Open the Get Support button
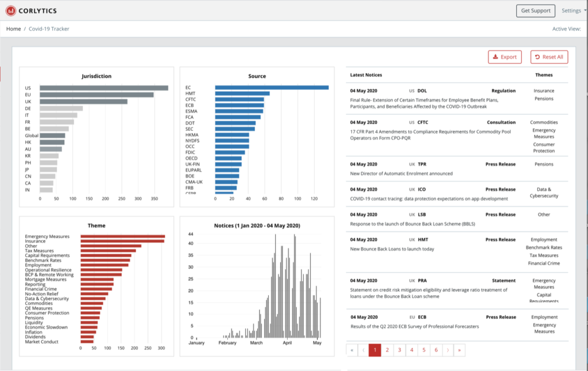588x371 pixels. point(536,11)
